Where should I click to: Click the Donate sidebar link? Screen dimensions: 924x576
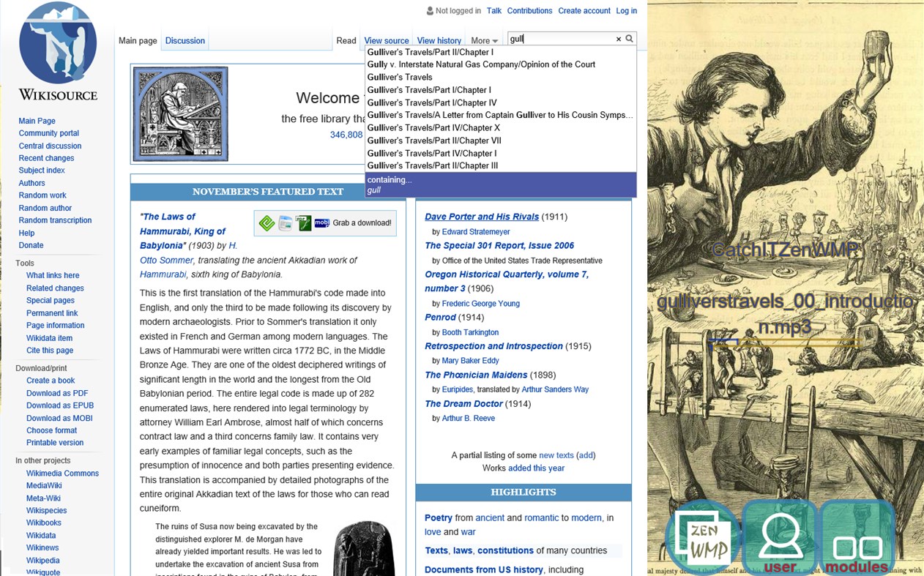click(x=31, y=245)
